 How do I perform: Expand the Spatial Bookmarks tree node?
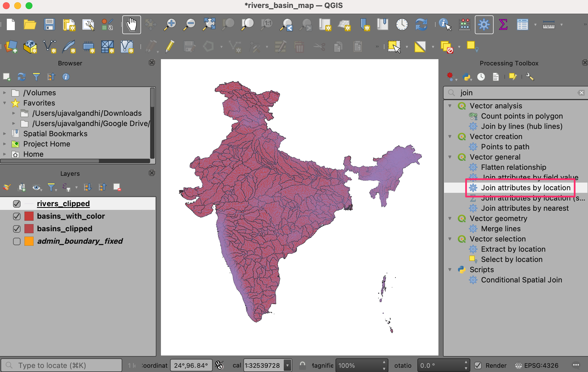(x=5, y=134)
